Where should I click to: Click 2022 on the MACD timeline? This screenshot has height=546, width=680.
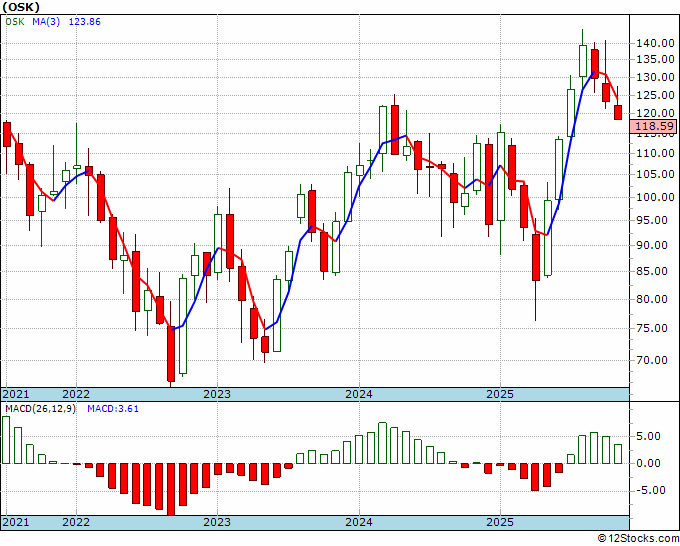pyautogui.click(x=76, y=522)
